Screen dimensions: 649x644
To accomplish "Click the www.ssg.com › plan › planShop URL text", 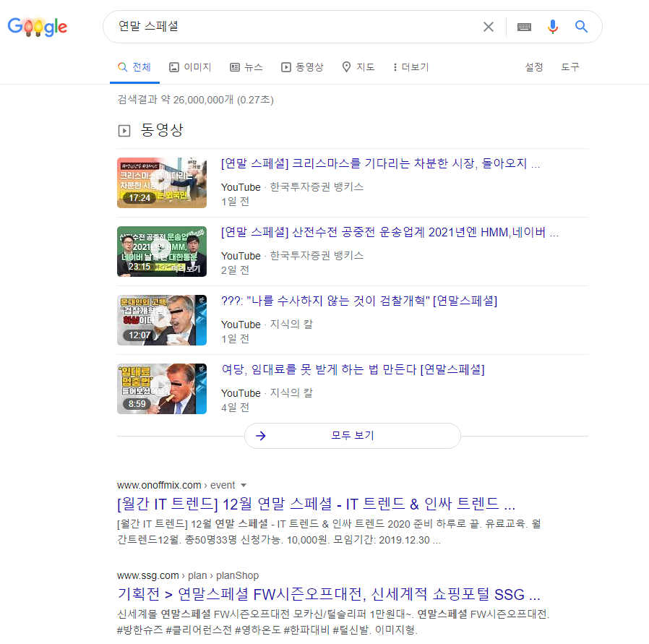I will coord(188,576).
